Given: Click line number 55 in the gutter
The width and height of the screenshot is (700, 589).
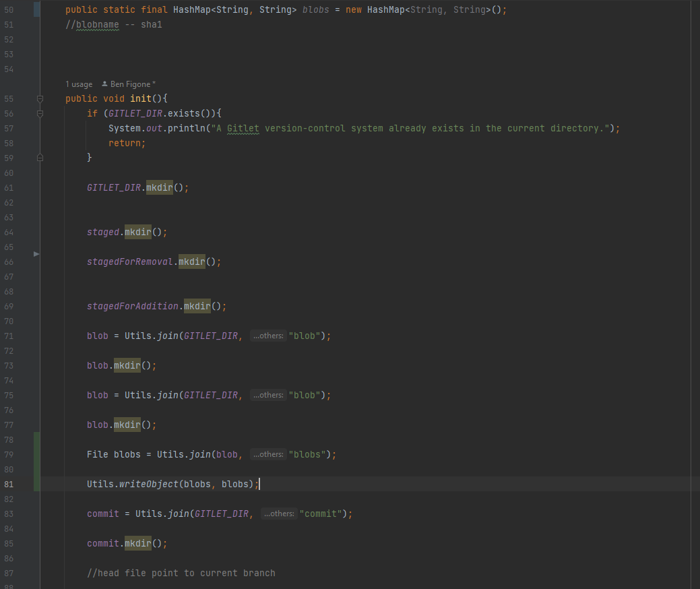Looking at the screenshot, I should 9,98.
